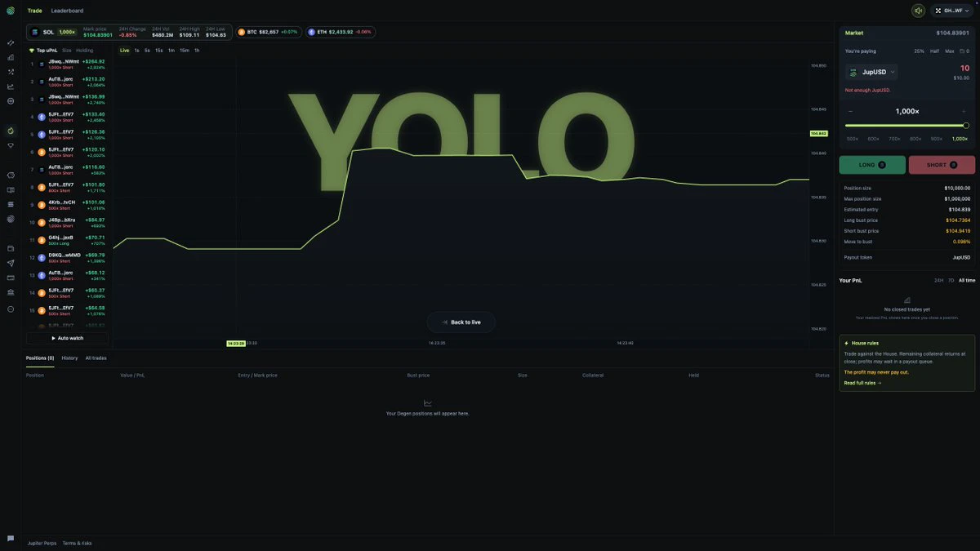Open the bank building icon in the sidebar
Image resolution: width=980 pixels, height=551 pixels.
(x=11, y=292)
